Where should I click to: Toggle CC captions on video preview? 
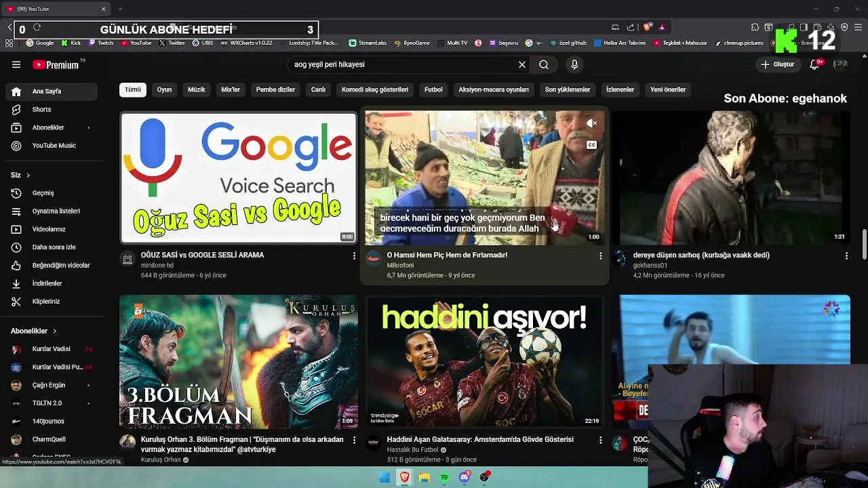click(592, 145)
